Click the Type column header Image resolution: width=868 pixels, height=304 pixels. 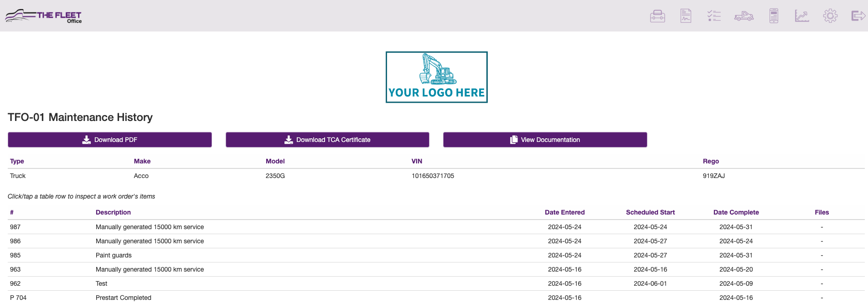pyautogui.click(x=17, y=161)
